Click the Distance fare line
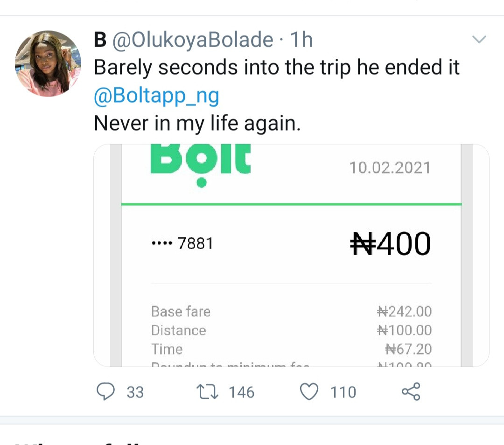504x445 pixels. pyautogui.click(x=179, y=331)
